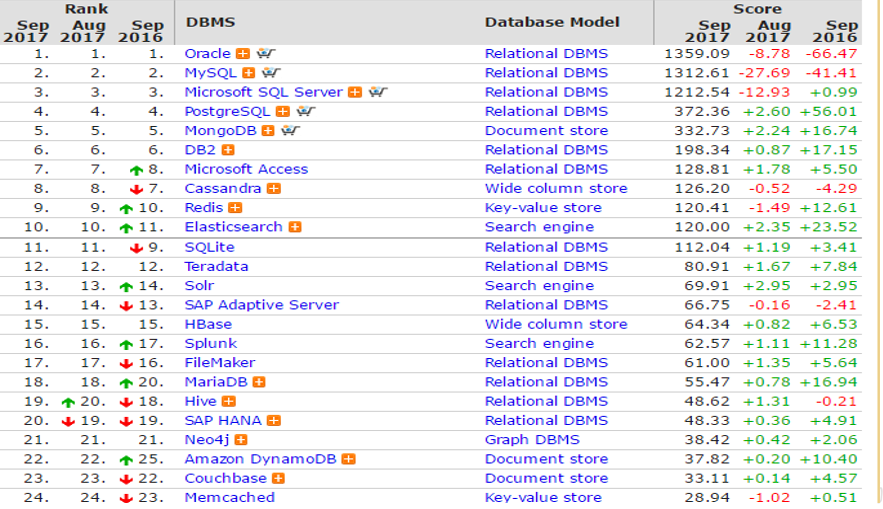
Task: Open the SAP Adaptive Server link
Action: pyautogui.click(x=262, y=305)
